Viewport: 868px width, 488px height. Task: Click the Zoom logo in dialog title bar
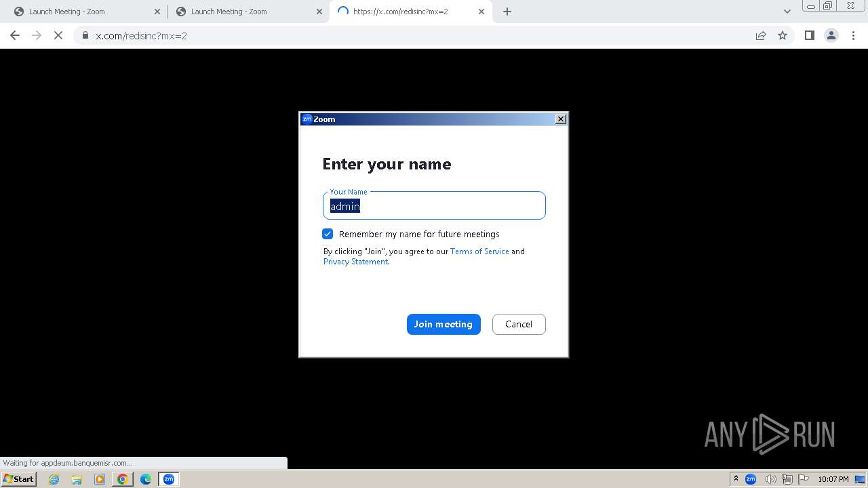[307, 119]
